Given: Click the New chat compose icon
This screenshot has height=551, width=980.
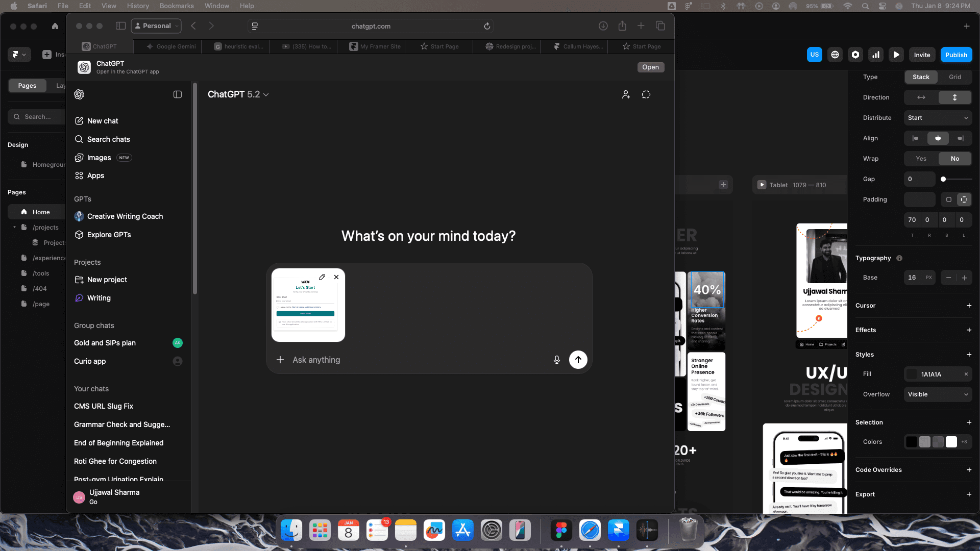Looking at the screenshot, I should point(79,121).
